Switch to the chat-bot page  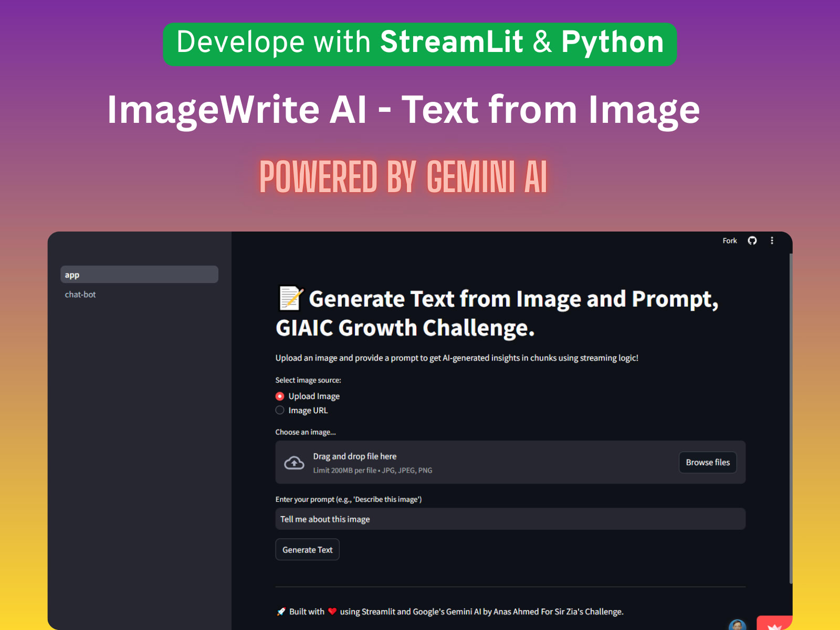(x=80, y=294)
